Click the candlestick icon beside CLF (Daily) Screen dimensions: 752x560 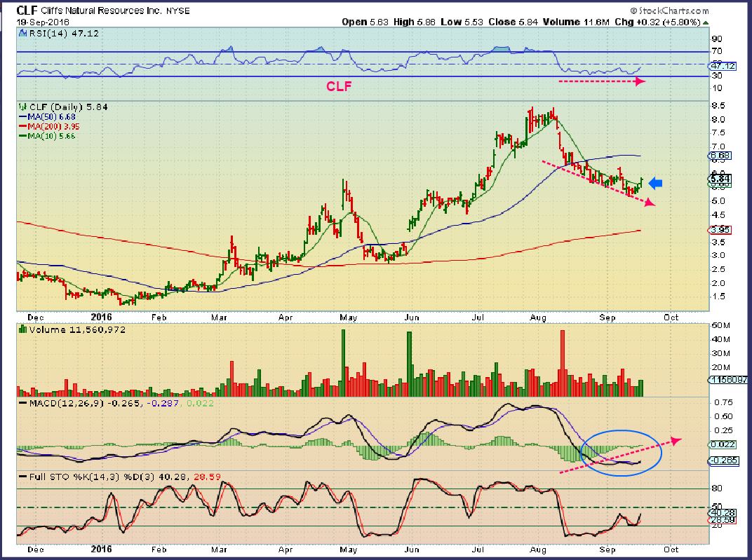click(22, 107)
